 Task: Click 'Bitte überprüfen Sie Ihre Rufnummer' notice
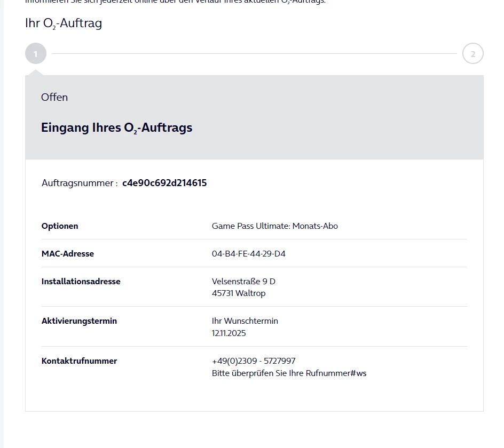click(x=289, y=373)
